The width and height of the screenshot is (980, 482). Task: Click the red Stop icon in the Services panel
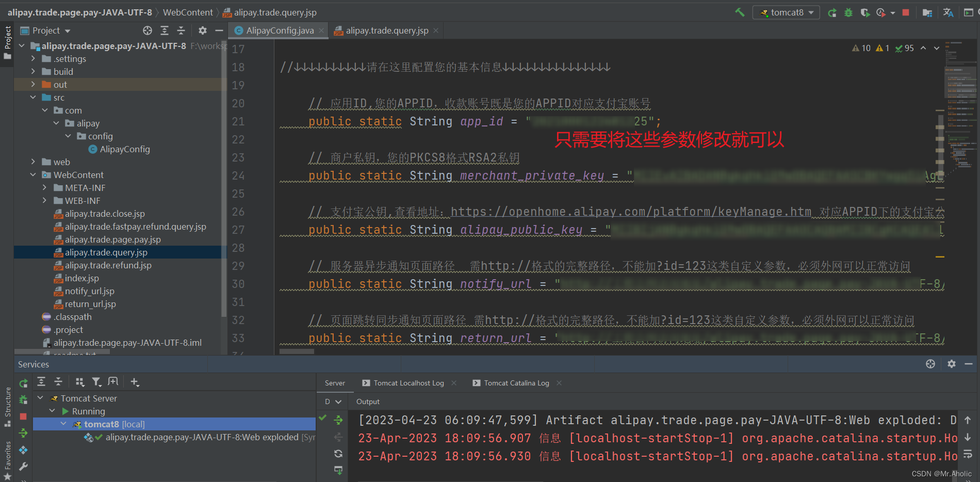tap(23, 416)
